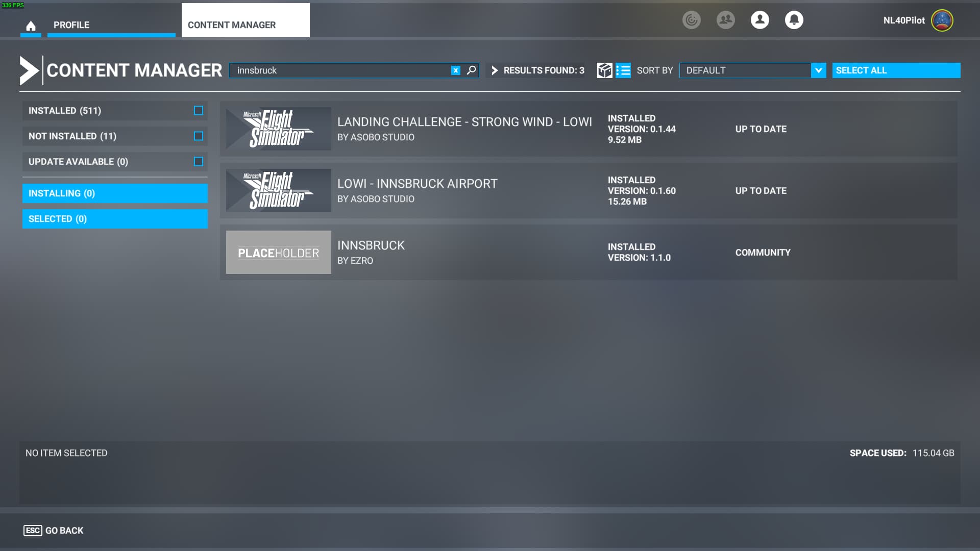Click Landing Challenge - Strong Wind - LOWI title

coord(464,122)
